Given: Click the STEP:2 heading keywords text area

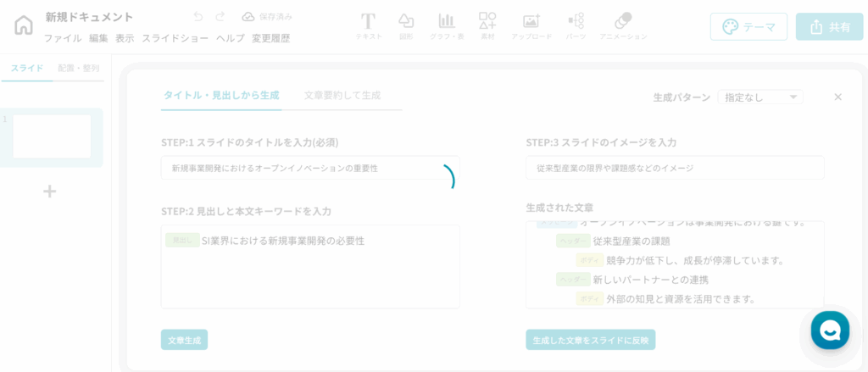Looking at the screenshot, I should click(310, 266).
